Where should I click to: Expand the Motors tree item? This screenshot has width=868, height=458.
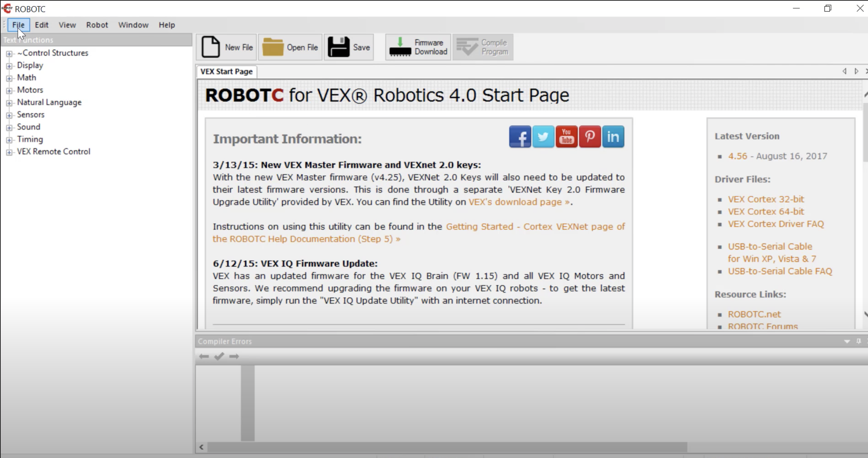(x=9, y=90)
